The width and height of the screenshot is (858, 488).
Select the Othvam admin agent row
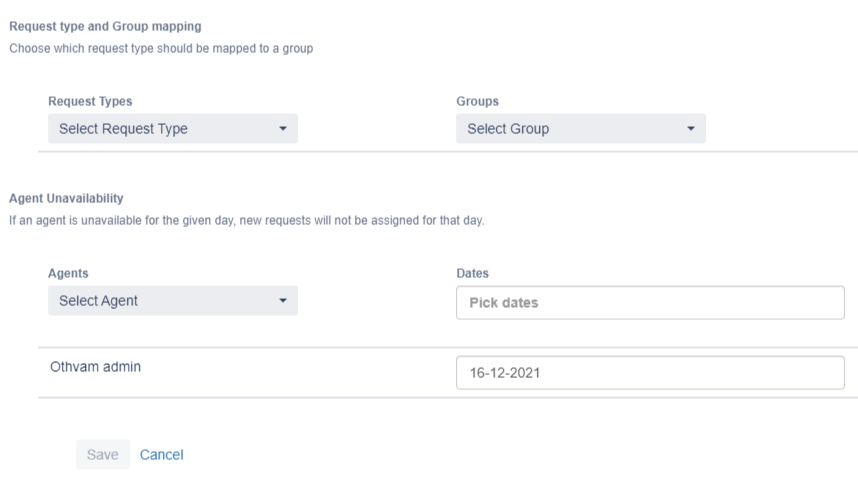coord(96,367)
